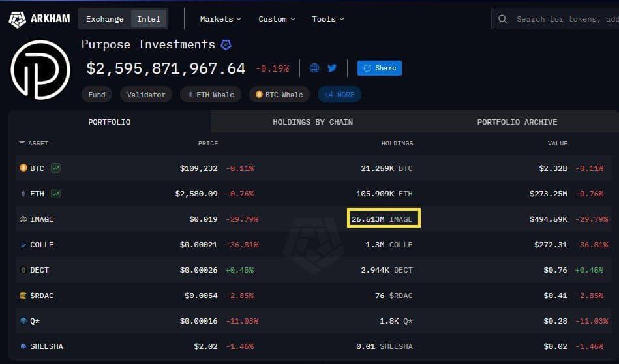Click the SHEESHA asset name
619x364 pixels.
point(46,346)
